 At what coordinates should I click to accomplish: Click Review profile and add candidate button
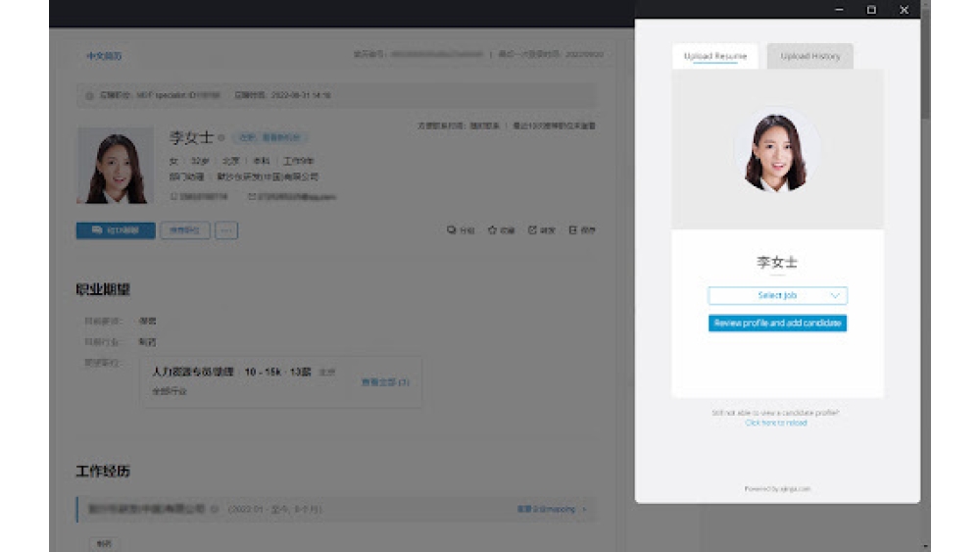[777, 324]
